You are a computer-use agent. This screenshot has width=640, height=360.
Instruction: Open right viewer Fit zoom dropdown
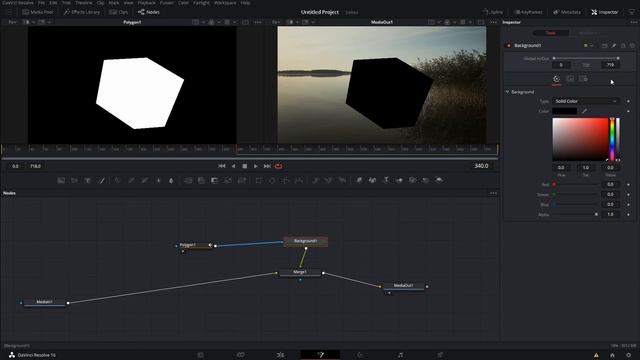pyautogui.click(x=276, y=22)
